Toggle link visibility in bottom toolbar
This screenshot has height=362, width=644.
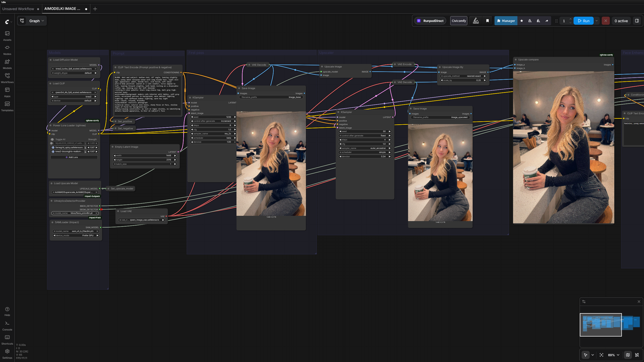[636, 355]
